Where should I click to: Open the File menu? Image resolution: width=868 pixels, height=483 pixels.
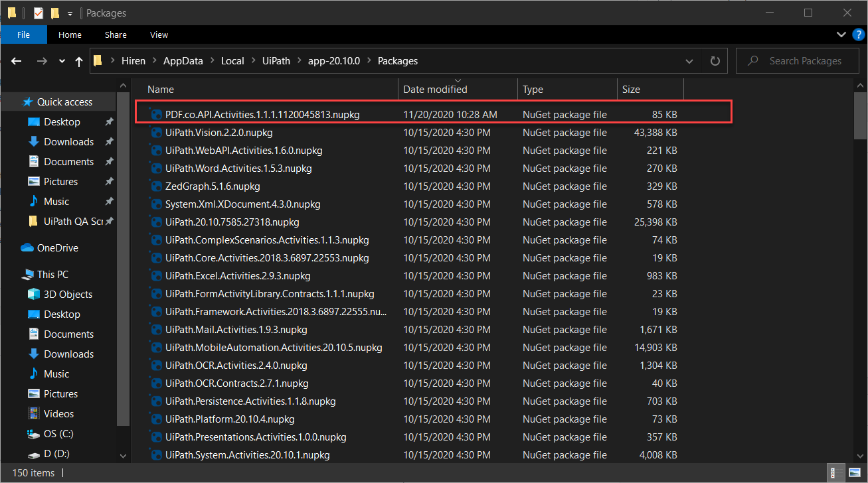pos(23,34)
